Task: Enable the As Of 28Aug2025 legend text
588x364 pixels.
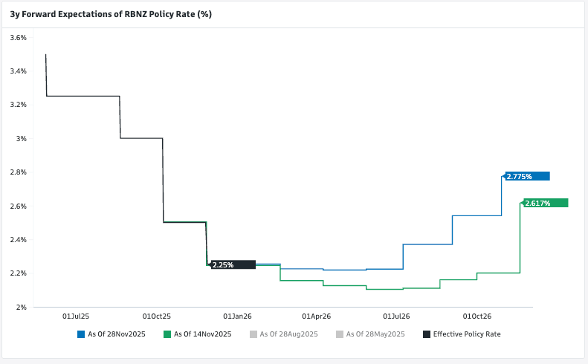Action: [x=290, y=334]
